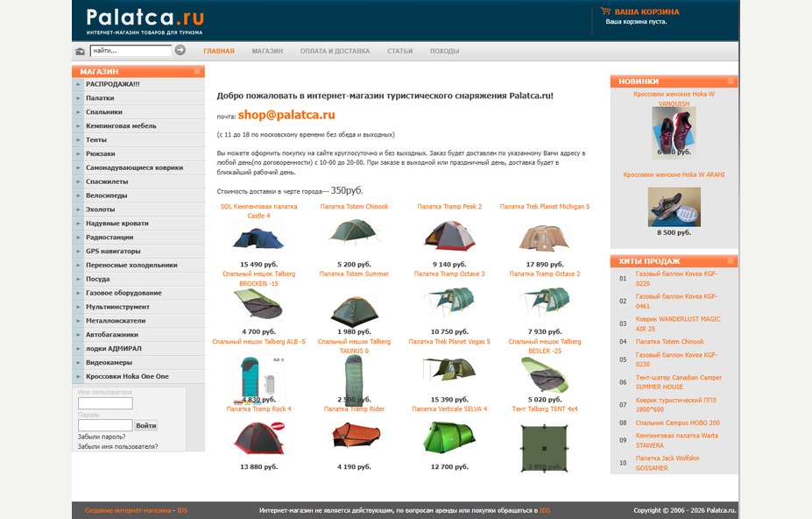Open Палатка Totem Chinook product image
This screenshot has width=812, height=519.
354,231
